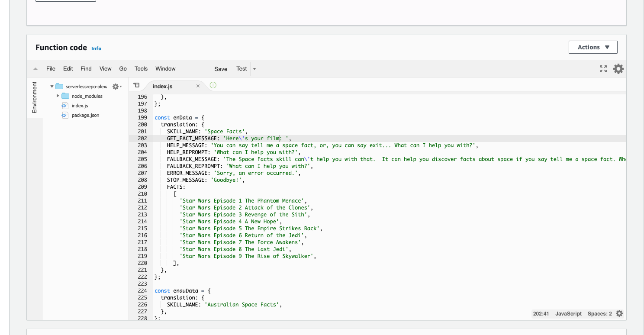
Task: Click the tab list icon left of the index.js tab
Action: (136, 85)
